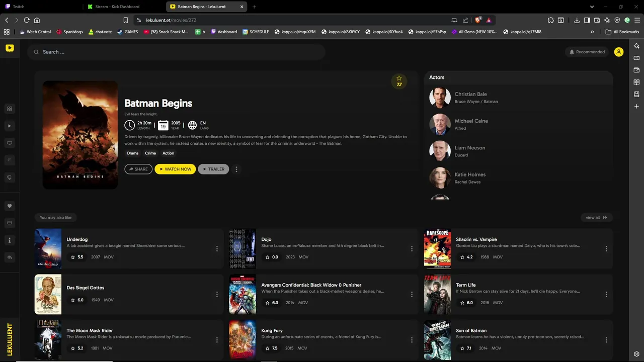Open the play-arrow movies icon in left sidebar
The image size is (644, 362).
pyautogui.click(x=10, y=126)
